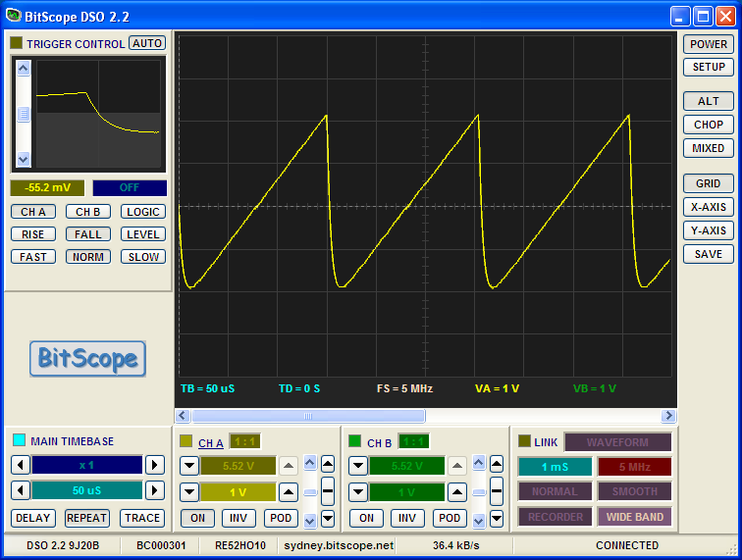Screen dimensions: 742x560
Task: Click the DELAY timebase button
Action: (x=33, y=518)
